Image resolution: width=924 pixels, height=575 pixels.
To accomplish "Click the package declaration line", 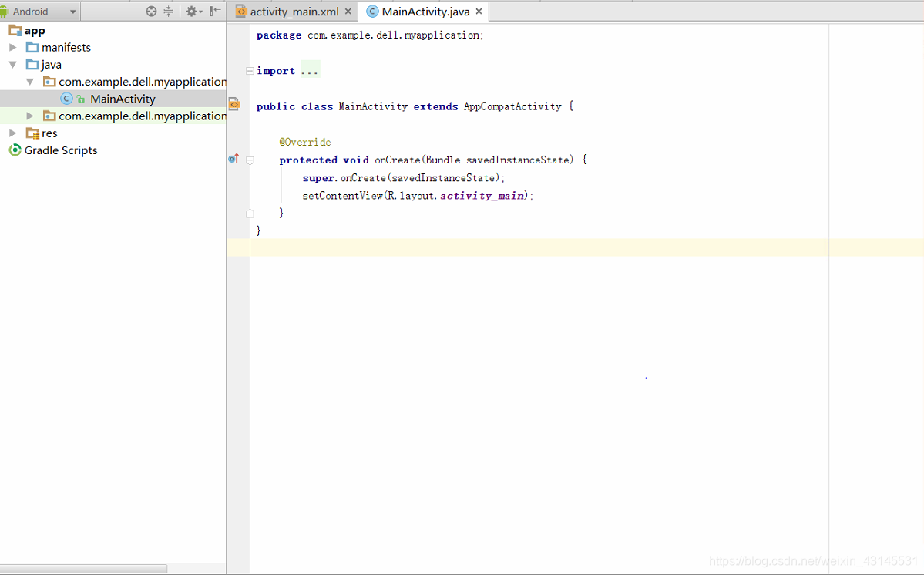I will (x=369, y=35).
